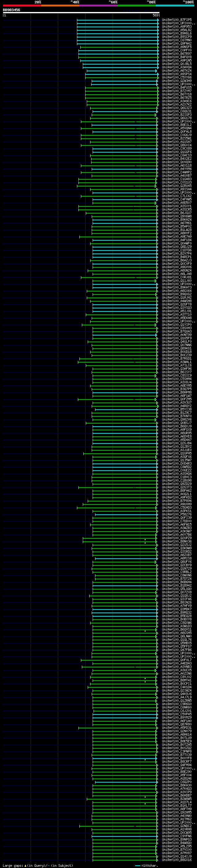Select the UniRef100_A6DVE8 label
This screenshot has width=197, height=868.
[x=177, y=436]
